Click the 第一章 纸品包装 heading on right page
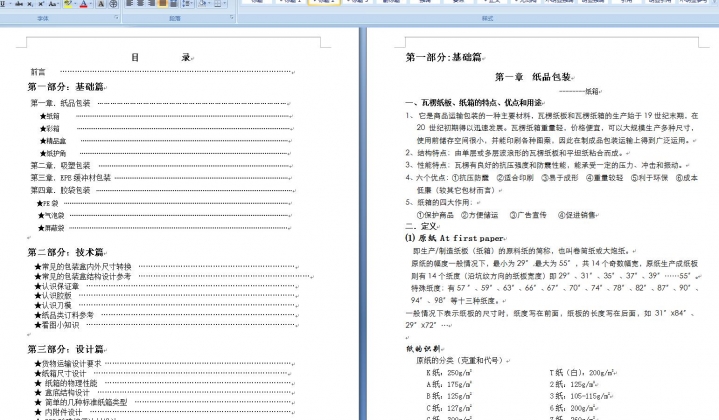719x420 pixels. (x=533, y=76)
